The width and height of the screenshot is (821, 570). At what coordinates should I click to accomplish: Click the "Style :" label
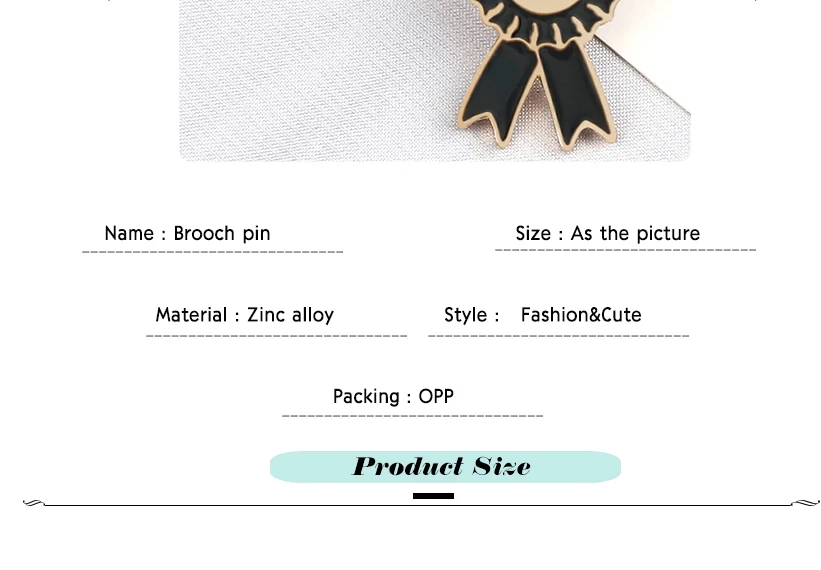[x=472, y=315]
